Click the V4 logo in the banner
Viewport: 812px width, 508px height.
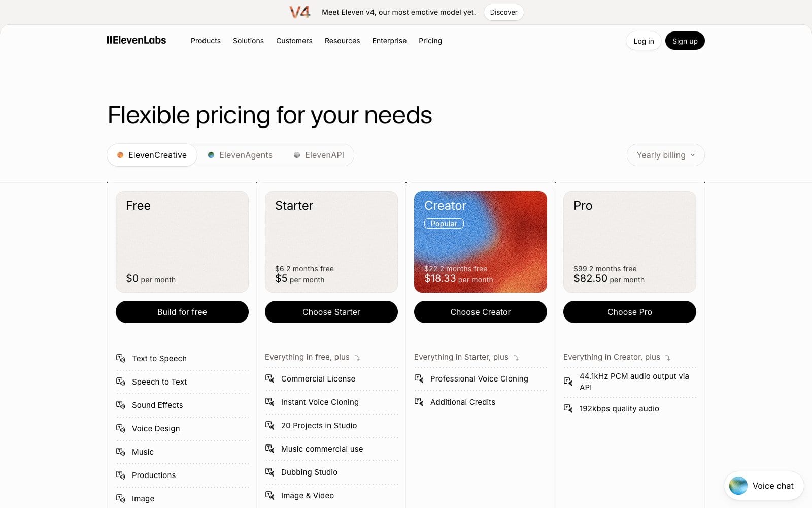299,12
